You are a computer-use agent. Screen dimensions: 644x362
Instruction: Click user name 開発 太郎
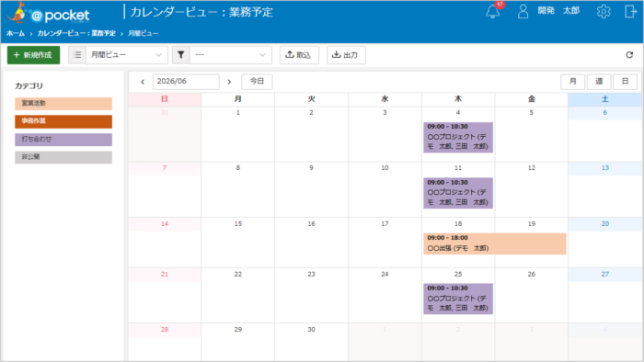(x=558, y=11)
